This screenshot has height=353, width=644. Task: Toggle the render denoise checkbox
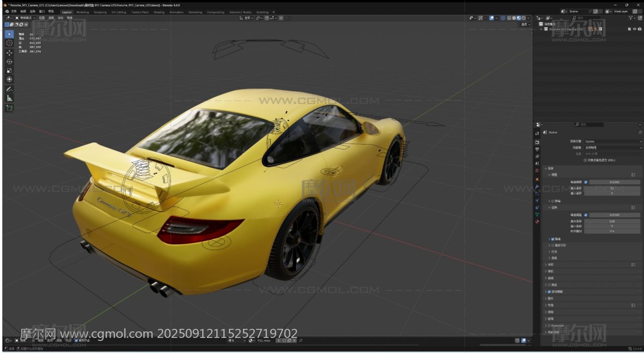tap(553, 239)
